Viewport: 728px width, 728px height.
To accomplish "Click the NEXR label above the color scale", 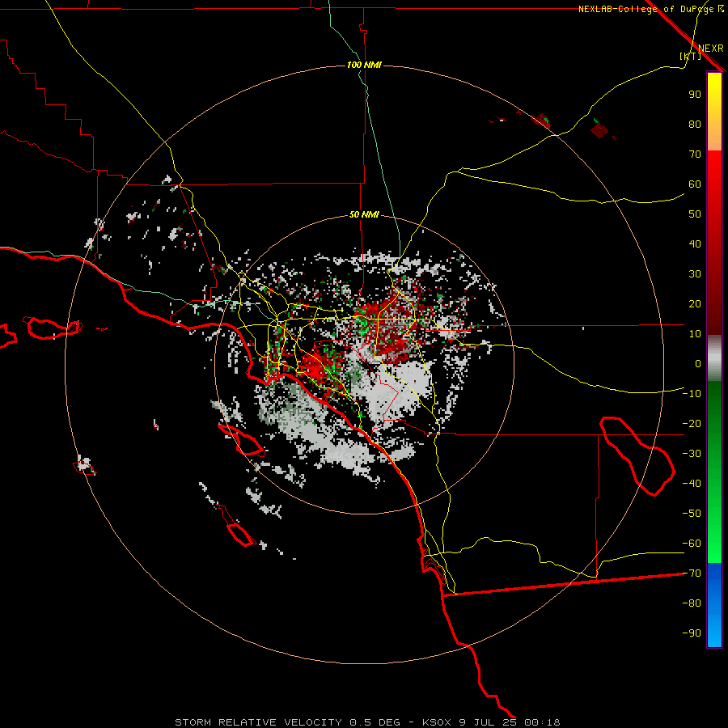I will [x=710, y=48].
